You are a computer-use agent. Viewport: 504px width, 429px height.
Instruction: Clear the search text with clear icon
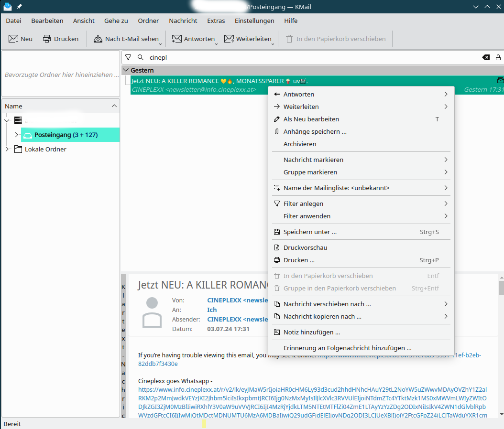point(486,57)
